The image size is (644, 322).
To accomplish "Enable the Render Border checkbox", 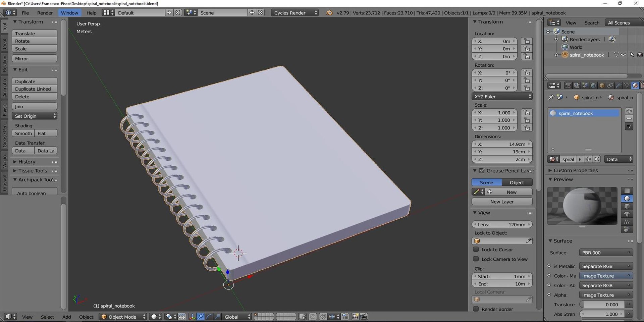I will coord(476,309).
